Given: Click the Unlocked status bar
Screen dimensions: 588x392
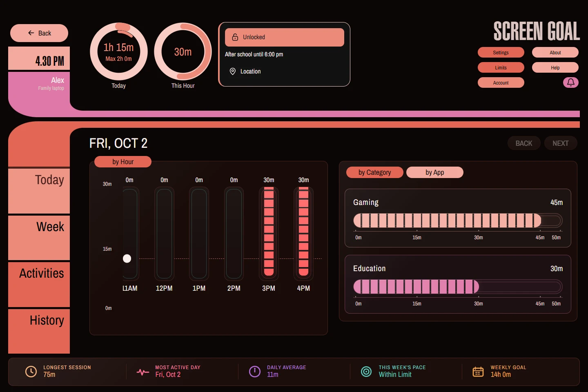Looking at the screenshot, I should click(x=285, y=37).
